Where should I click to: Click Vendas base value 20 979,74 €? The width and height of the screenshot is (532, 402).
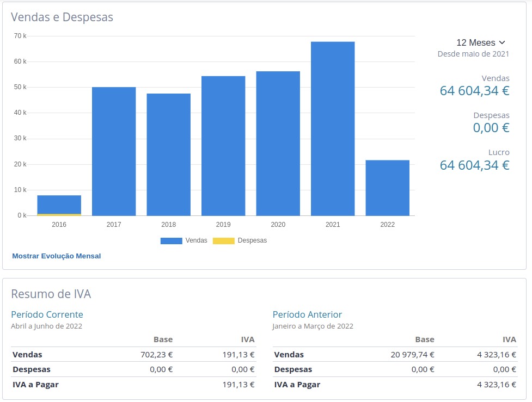point(412,355)
